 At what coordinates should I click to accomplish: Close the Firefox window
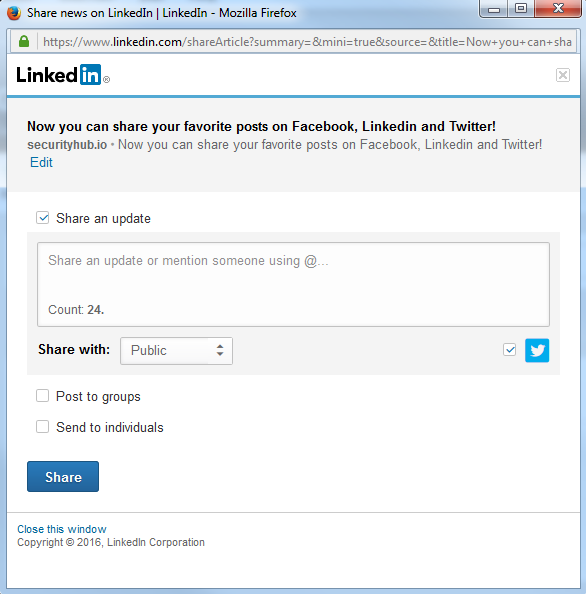558,8
